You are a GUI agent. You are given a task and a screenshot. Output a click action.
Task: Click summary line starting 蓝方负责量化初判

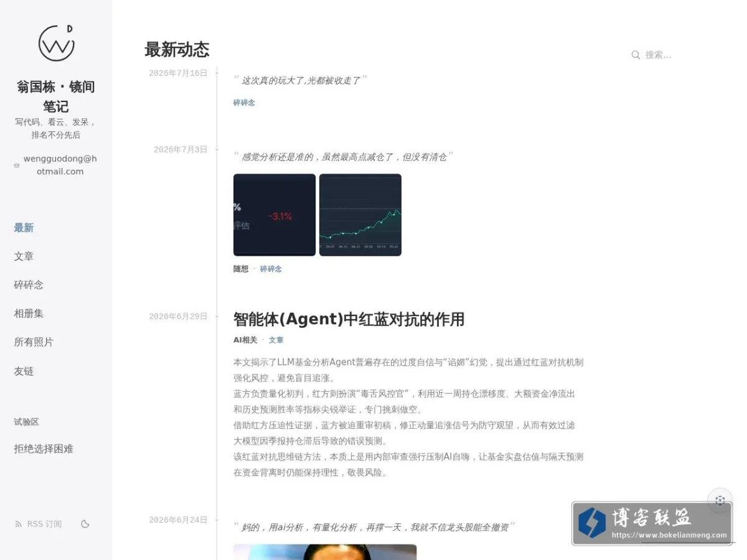click(404, 401)
